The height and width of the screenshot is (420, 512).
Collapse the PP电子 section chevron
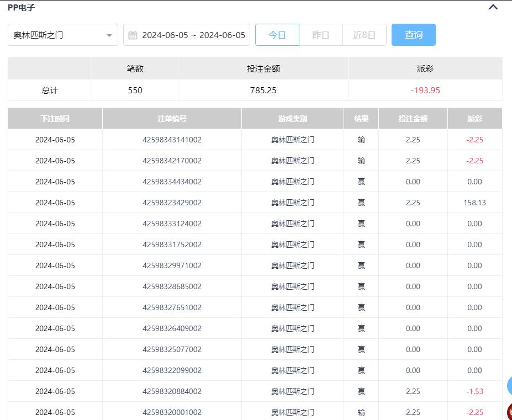(493, 7)
